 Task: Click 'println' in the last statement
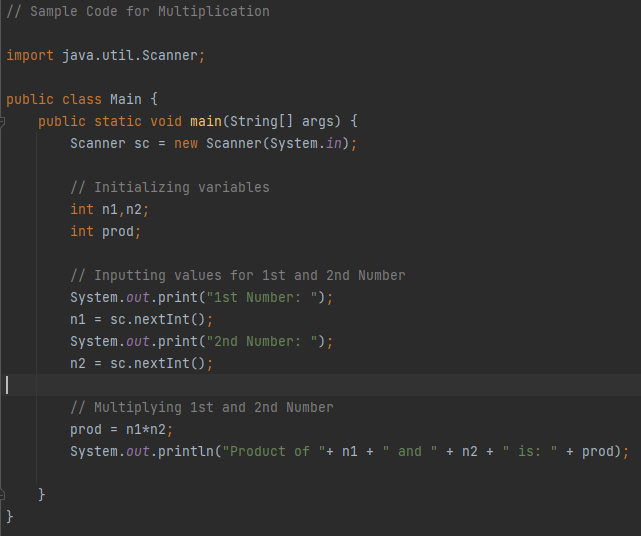[186, 451]
